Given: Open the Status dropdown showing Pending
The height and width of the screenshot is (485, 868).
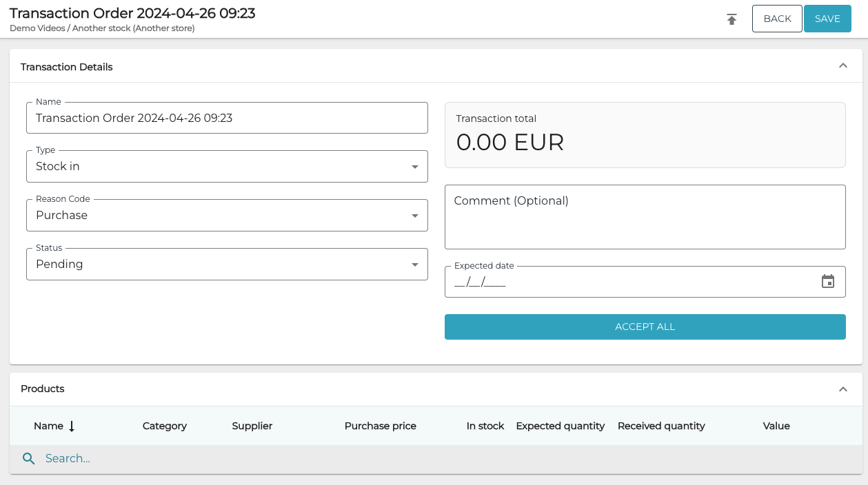Looking at the screenshot, I should point(227,264).
